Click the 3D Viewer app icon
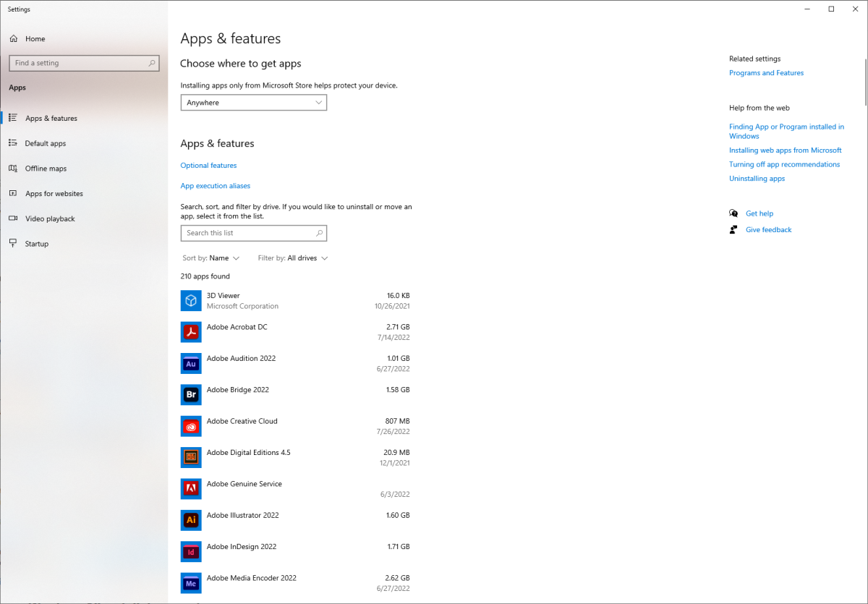Viewport: 868px width, 604px height. pyautogui.click(x=191, y=300)
